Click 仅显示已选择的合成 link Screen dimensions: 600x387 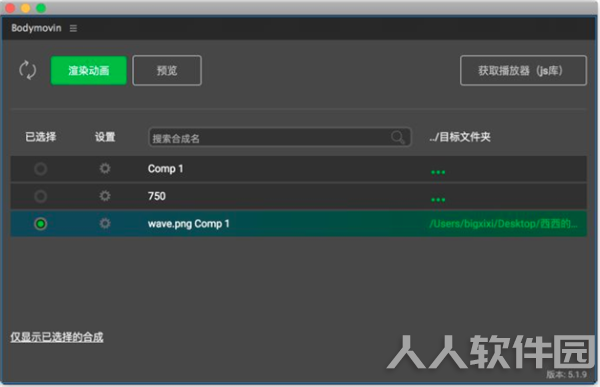pyautogui.click(x=57, y=337)
